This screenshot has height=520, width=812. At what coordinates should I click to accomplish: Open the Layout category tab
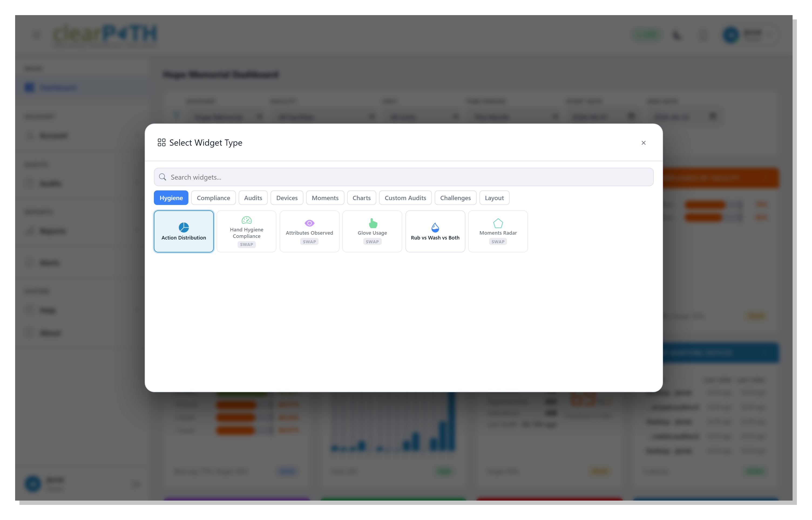(x=494, y=198)
